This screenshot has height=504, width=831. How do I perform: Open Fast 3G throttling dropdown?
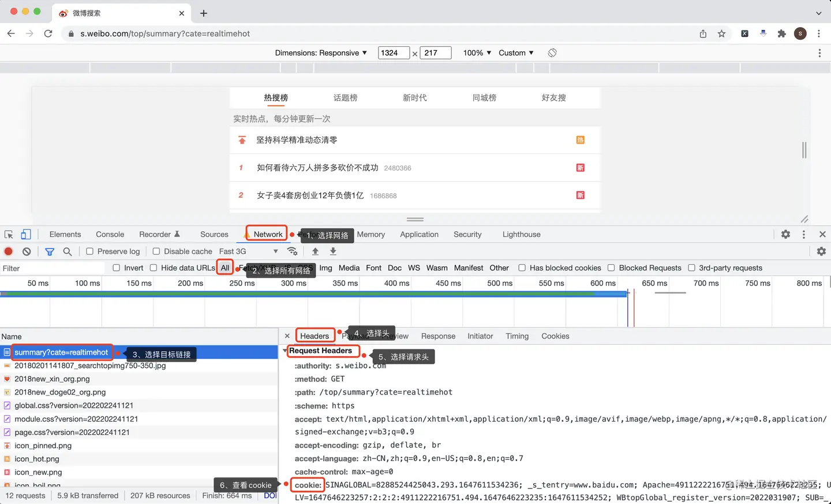(248, 251)
